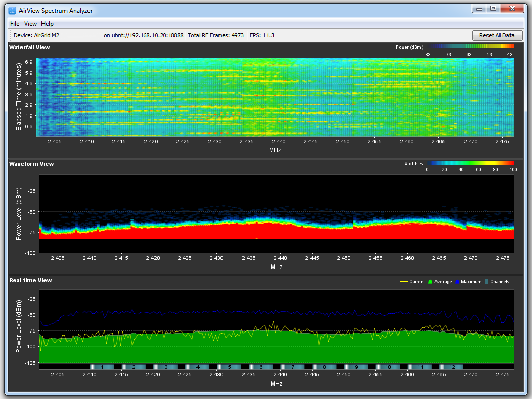Click the '# of hits' color gradient bar
Image resolution: width=532 pixels, height=399 pixels.
(x=470, y=164)
